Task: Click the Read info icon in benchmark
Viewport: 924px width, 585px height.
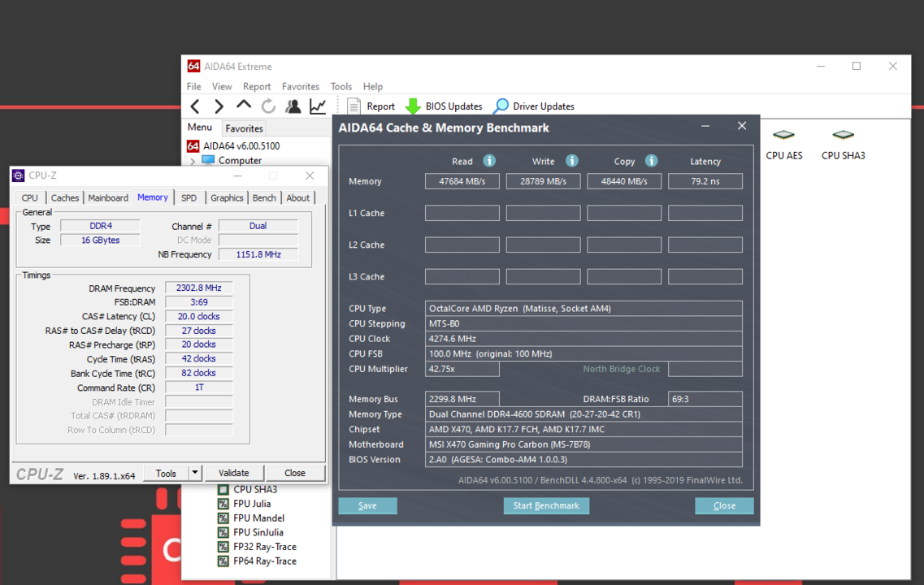Action: click(489, 161)
